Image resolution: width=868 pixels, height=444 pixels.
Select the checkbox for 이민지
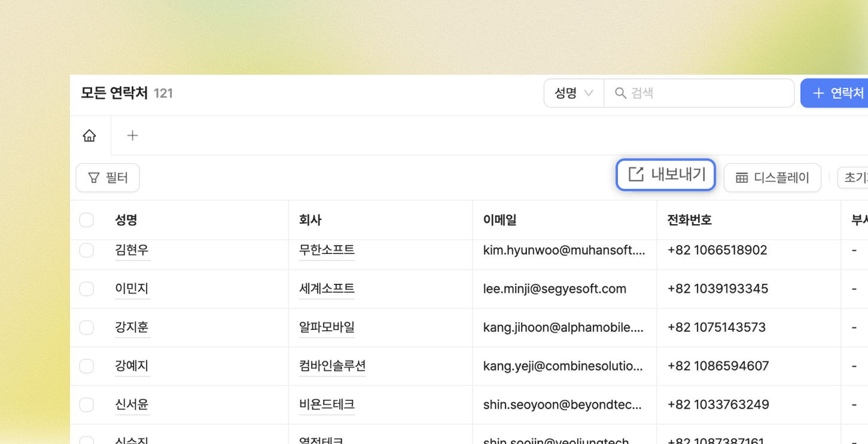click(87, 289)
